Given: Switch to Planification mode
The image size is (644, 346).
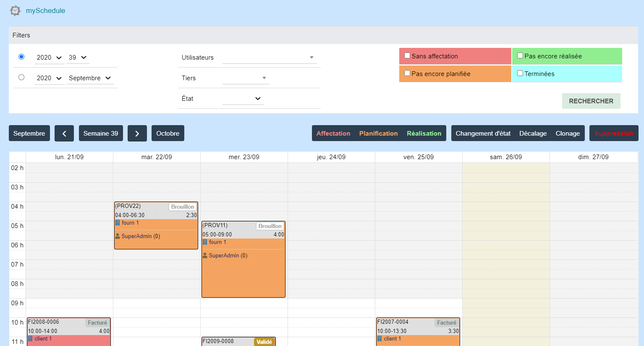Looking at the screenshot, I should coord(378,134).
